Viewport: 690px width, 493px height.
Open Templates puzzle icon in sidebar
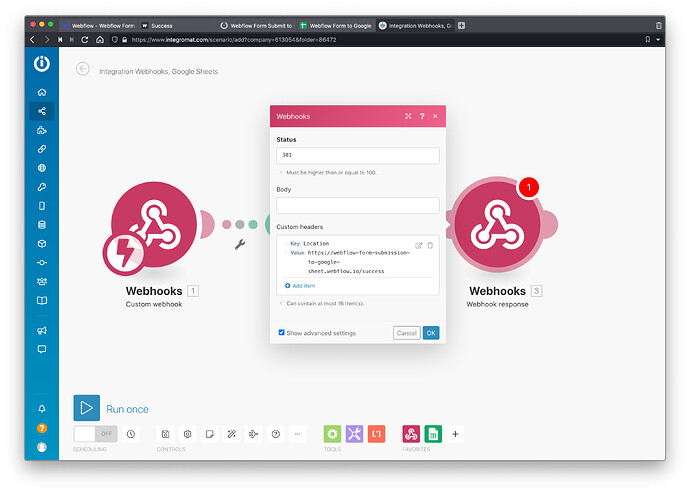tap(42, 130)
